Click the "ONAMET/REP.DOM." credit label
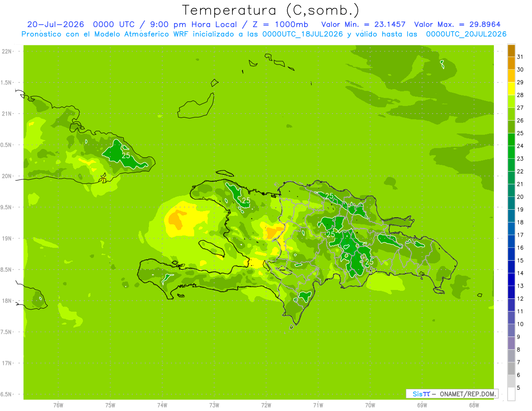The height and width of the screenshot is (411, 532). click(x=469, y=394)
